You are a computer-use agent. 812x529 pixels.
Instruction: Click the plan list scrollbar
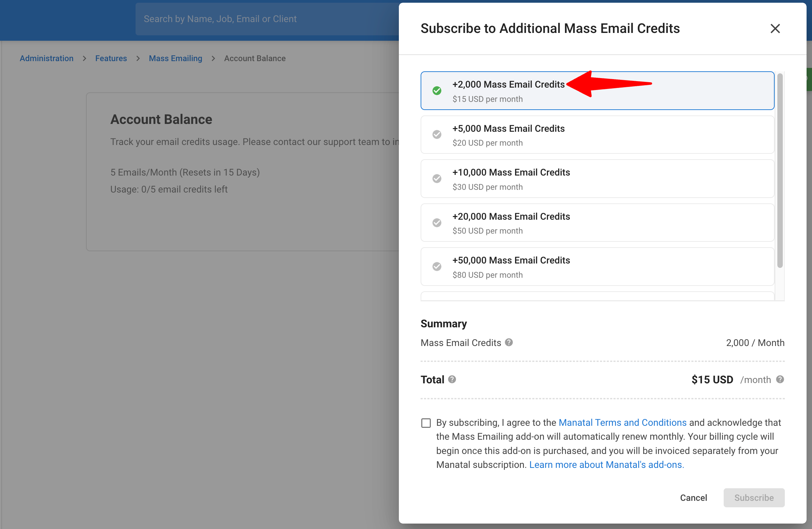pos(780,170)
